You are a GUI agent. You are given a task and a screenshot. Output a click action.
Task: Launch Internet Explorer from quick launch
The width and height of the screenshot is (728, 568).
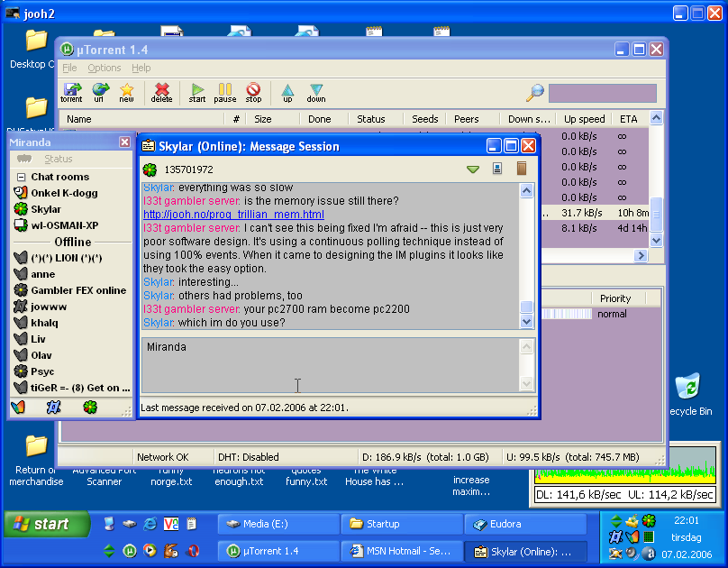click(150, 525)
